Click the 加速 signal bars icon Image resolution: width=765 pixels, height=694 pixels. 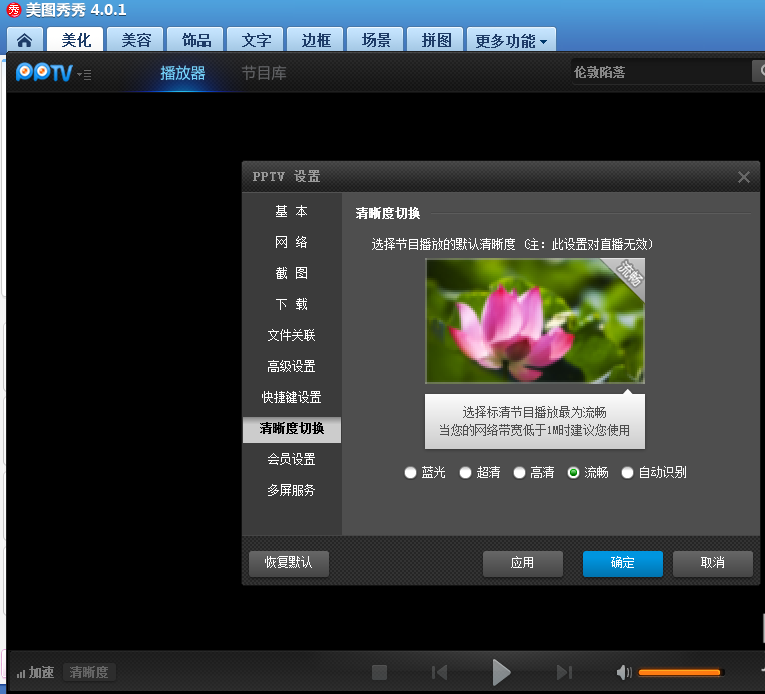20,674
